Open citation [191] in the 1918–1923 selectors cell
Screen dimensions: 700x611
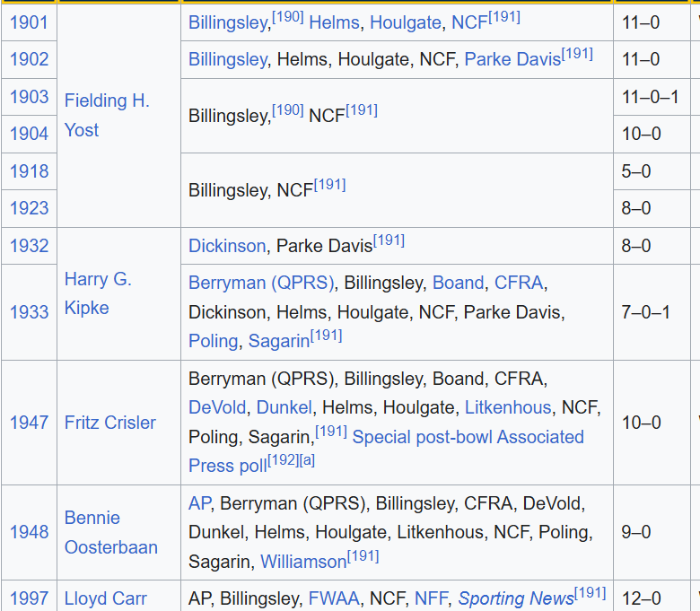330,185
